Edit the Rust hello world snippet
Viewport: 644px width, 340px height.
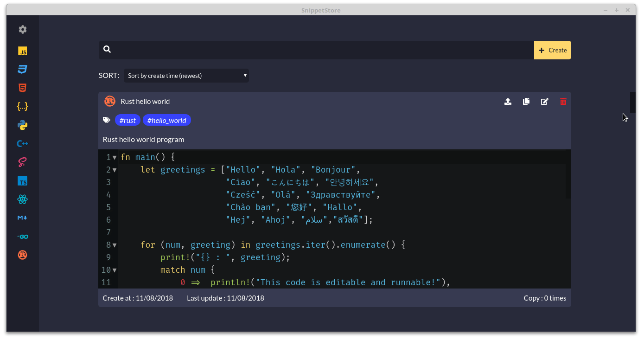coord(545,102)
